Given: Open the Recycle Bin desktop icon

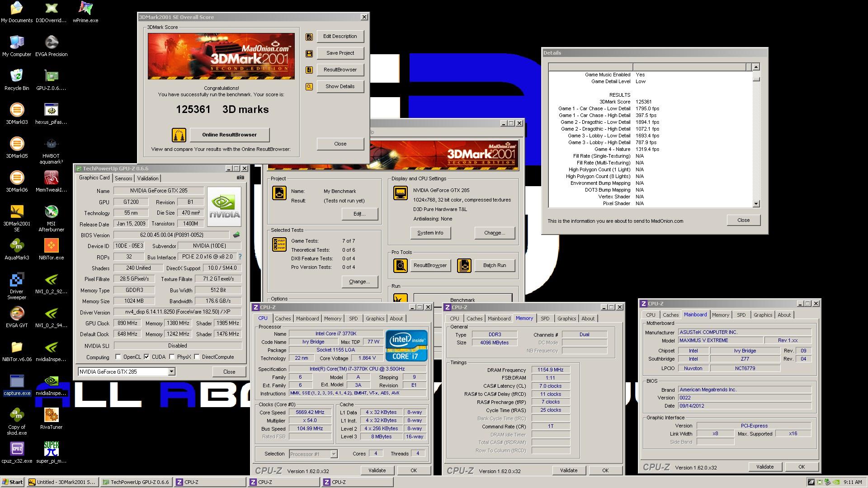Looking at the screenshot, I should [17, 80].
